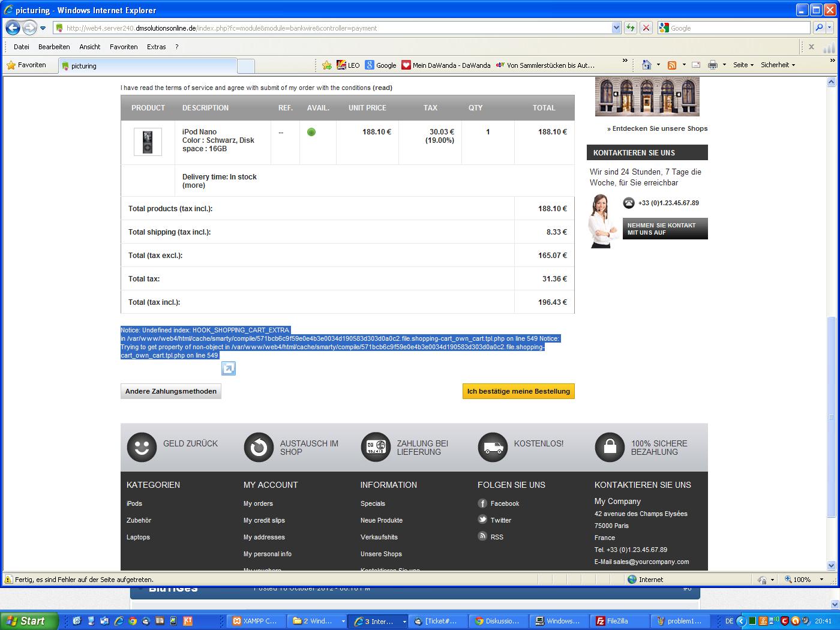
Task: Expand the home button dropdown arrow
Action: pos(658,65)
